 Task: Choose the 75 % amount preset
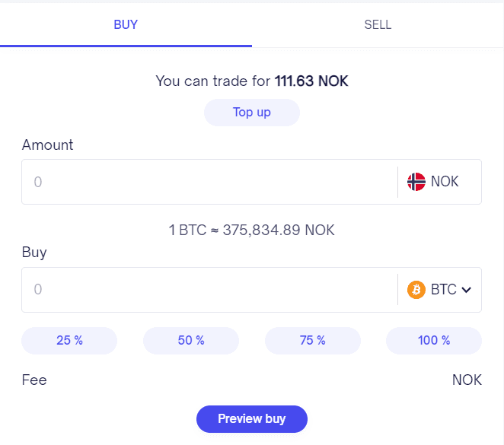pos(312,341)
